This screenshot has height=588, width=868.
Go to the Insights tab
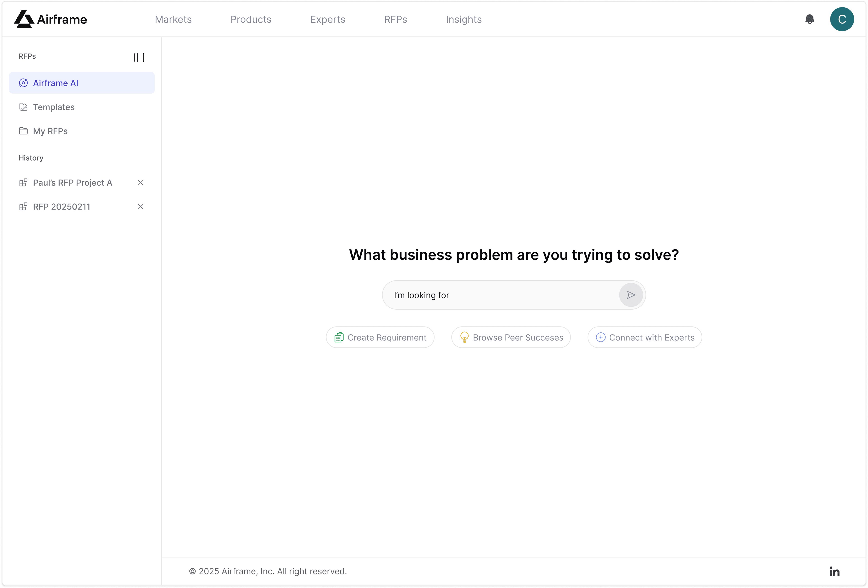click(x=464, y=19)
